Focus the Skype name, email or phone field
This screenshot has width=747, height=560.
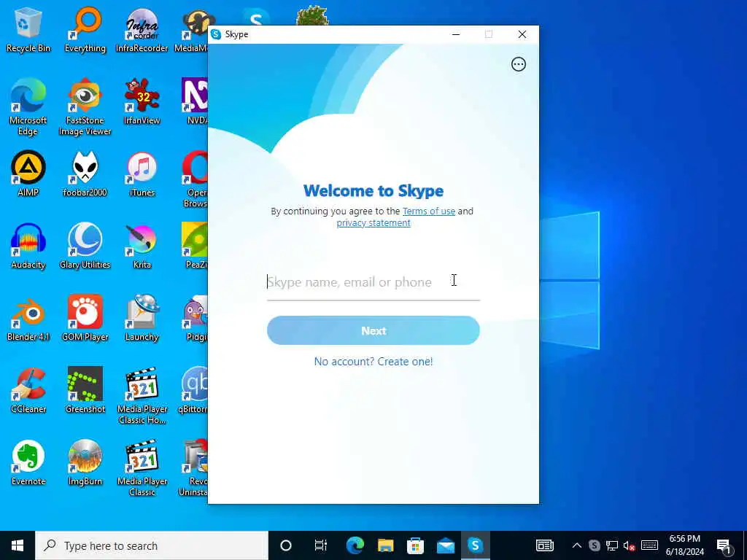click(373, 282)
